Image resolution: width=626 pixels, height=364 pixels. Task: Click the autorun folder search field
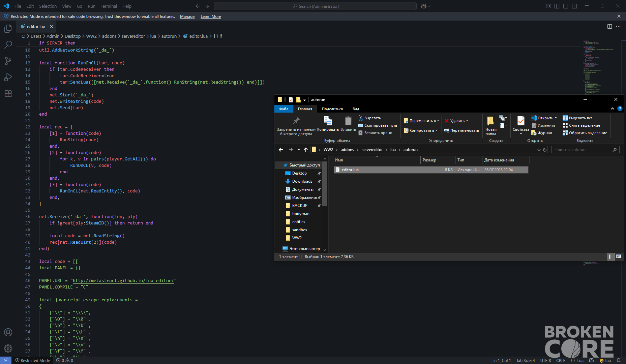586,150
